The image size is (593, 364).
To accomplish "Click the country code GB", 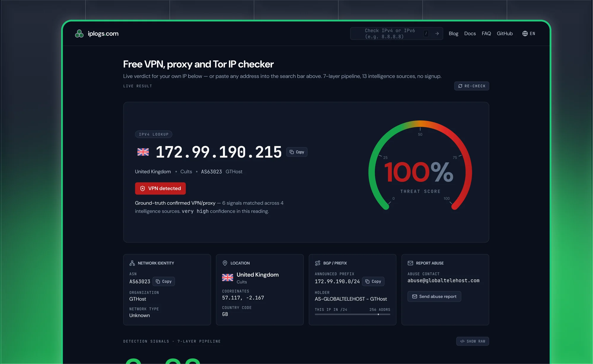I will point(225,314).
